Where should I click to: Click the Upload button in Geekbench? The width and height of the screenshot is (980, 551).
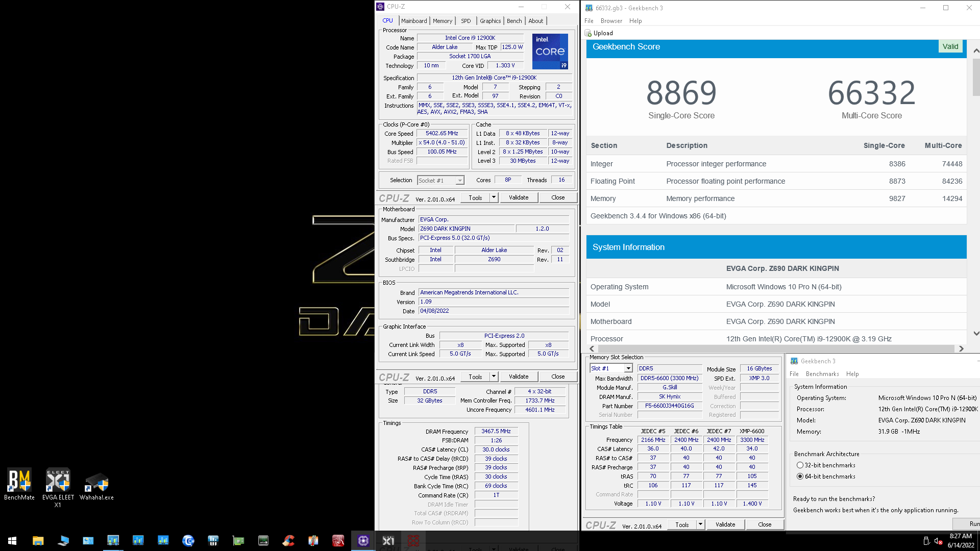[599, 33]
